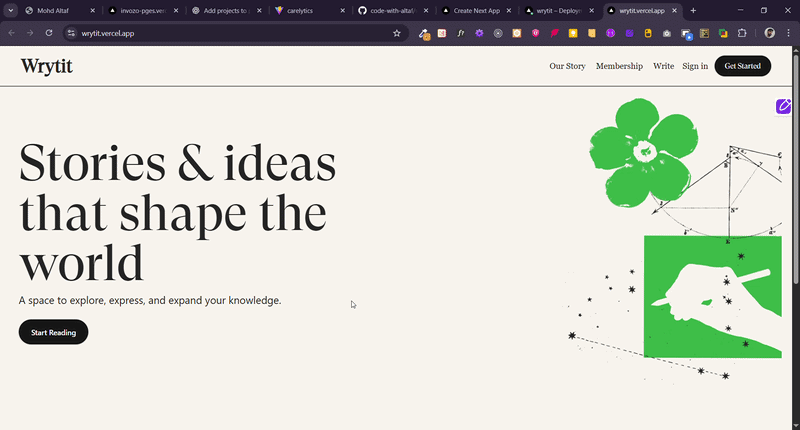Bookmark this page with the star icon

397,33
